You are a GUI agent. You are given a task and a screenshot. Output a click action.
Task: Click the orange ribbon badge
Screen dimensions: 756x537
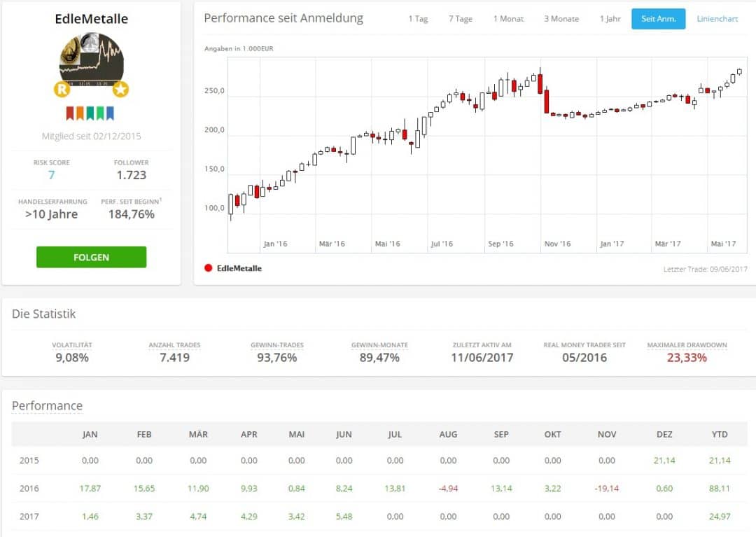click(x=80, y=113)
